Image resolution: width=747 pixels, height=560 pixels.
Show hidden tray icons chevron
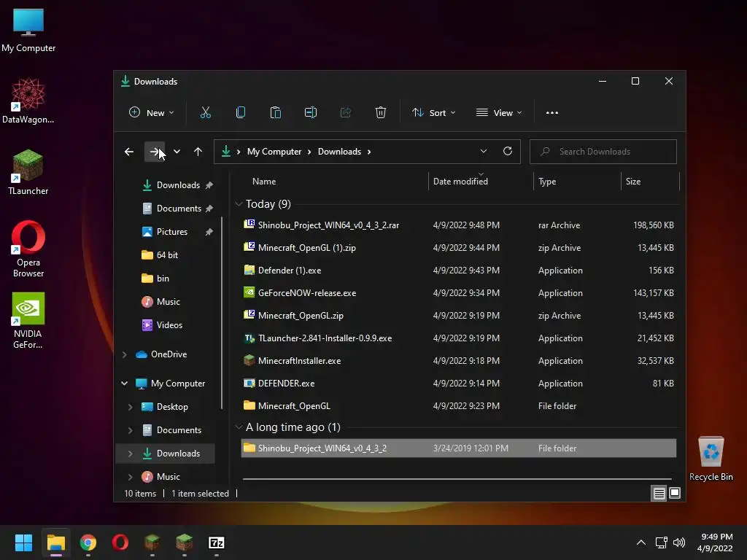click(641, 542)
